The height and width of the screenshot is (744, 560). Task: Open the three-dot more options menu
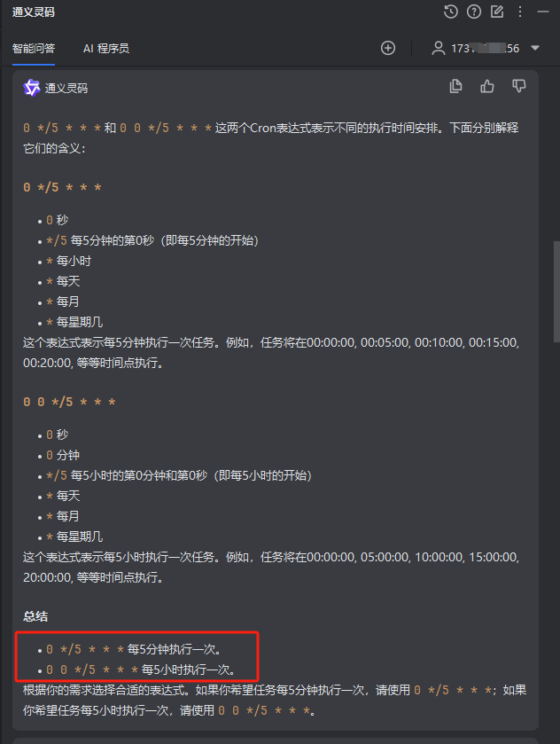click(520, 12)
